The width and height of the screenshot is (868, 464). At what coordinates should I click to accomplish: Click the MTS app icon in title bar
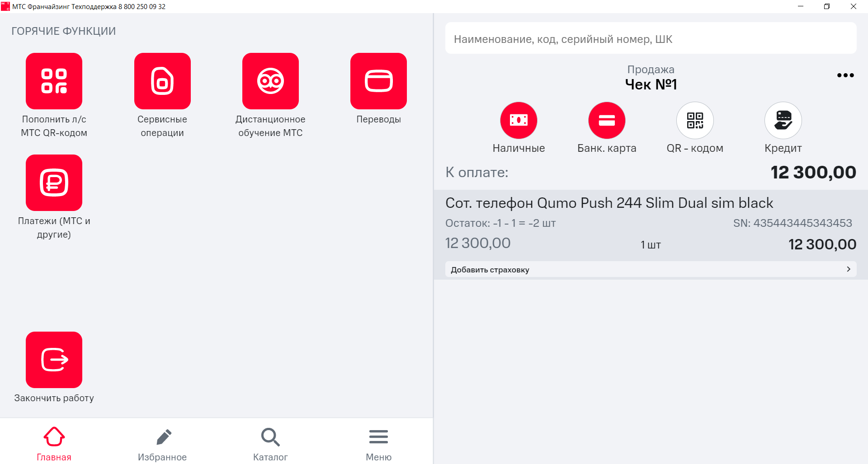(5, 6)
